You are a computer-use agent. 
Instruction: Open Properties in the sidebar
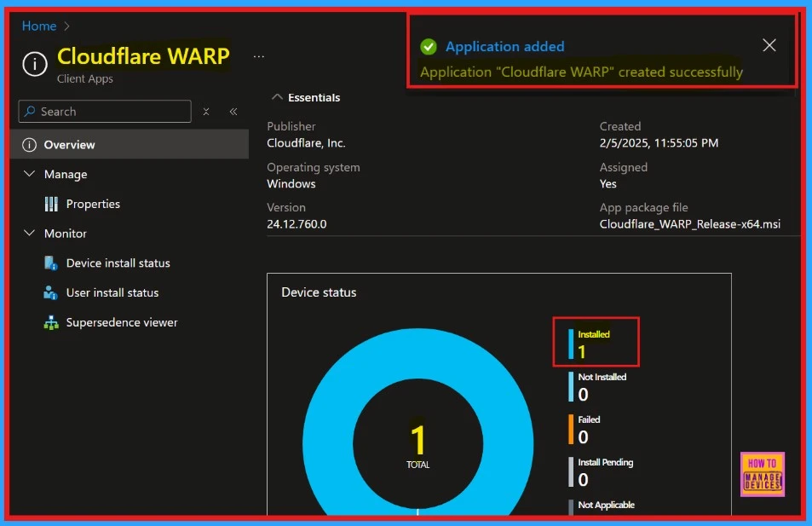pyautogui.click(x=93, y=204)
